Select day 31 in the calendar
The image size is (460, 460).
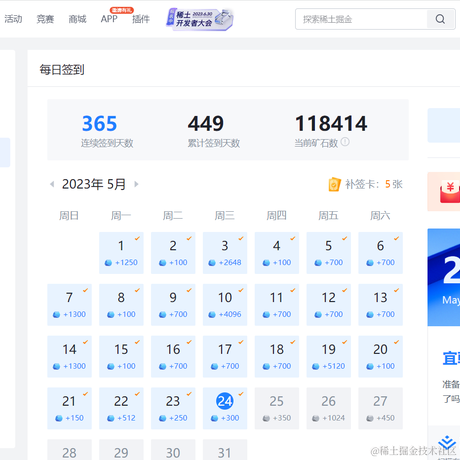pos(225,450)
